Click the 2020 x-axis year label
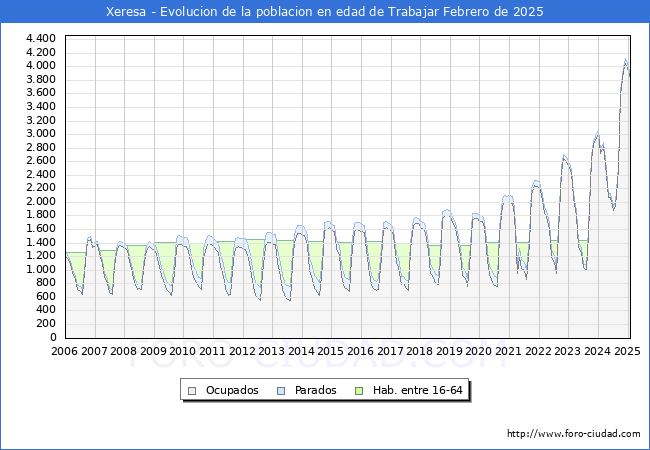Screen dimensions: 650x450 tap(479, 351)
